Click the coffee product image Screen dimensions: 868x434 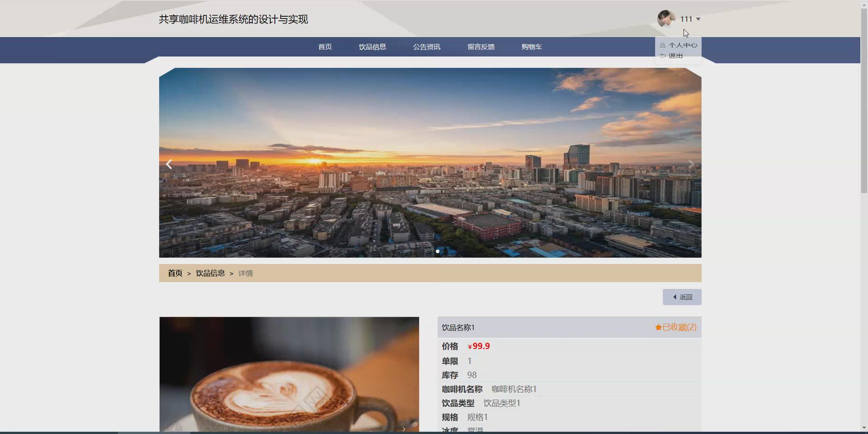coord(289,374)
